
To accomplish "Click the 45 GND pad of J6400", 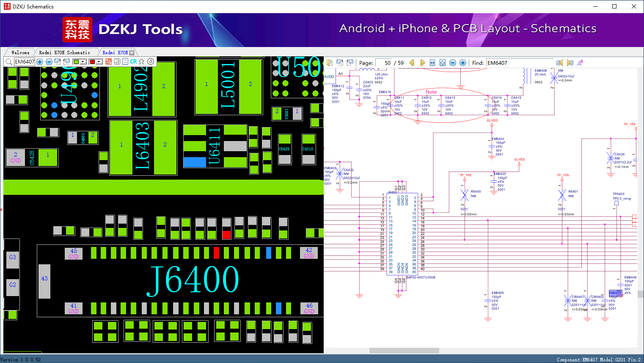I will [74, 254].
